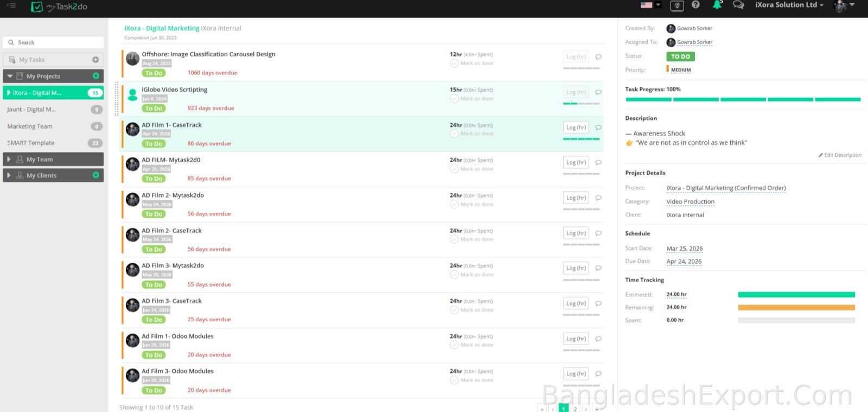Open comments for AD Film 3- CaseTrack
868x412 pixels.
(x=598, y=303)
